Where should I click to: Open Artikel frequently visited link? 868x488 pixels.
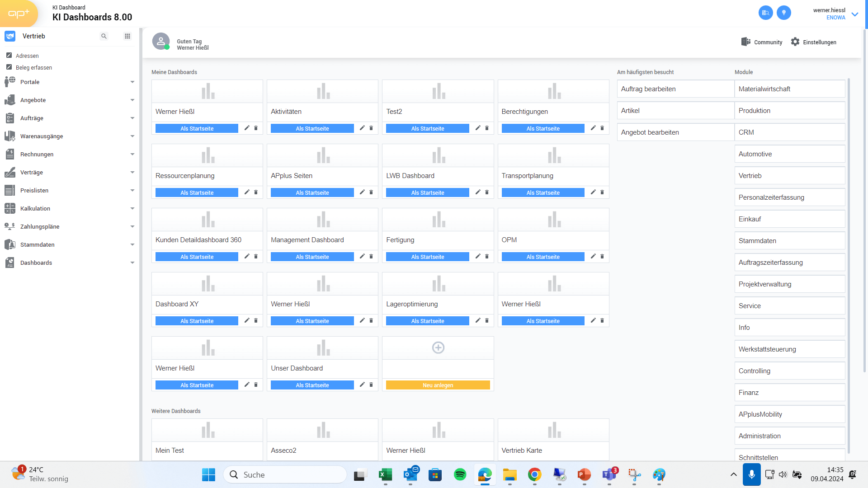pos(675,111)
